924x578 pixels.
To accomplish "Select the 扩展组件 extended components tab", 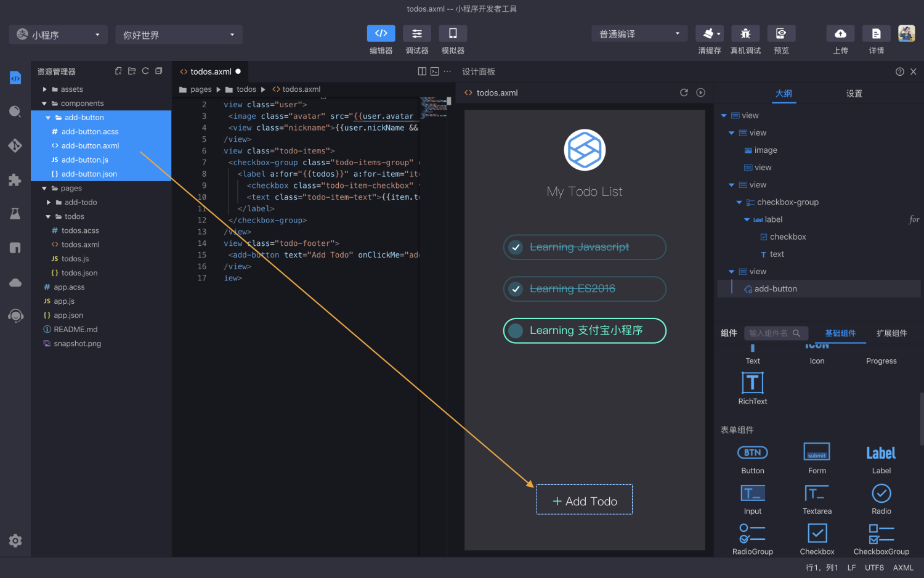I will click(x=891, y=333).
